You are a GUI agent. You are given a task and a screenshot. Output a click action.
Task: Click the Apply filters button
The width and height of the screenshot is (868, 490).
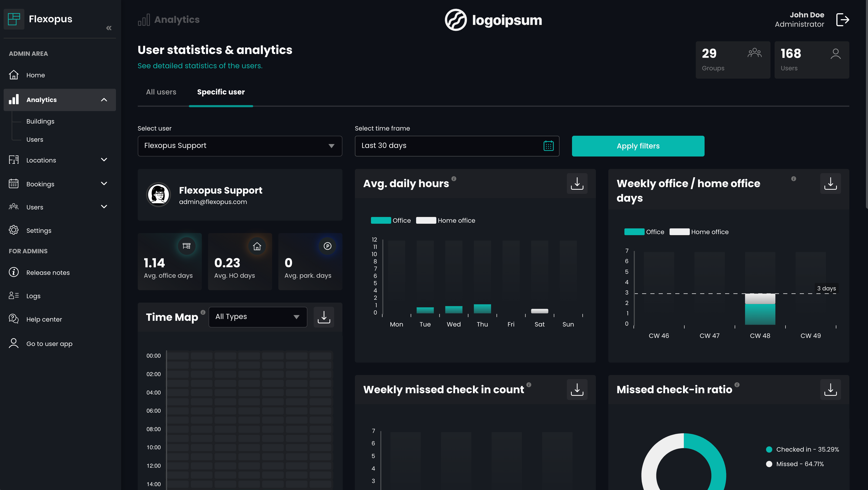pos(638,146)
